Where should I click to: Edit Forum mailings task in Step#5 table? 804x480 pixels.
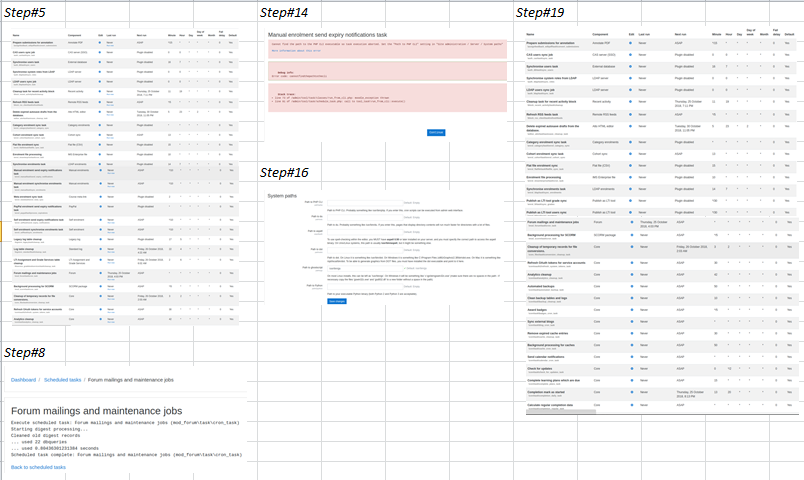(100, 273)
